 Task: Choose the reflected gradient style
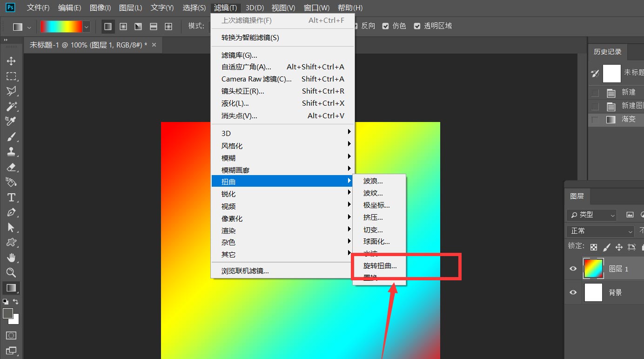[154, 27]
